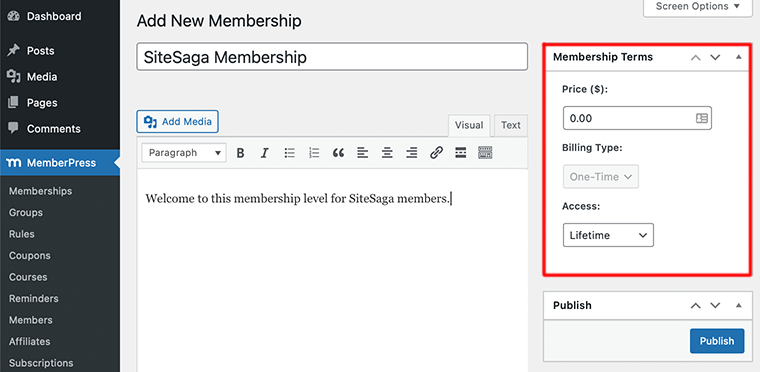Open the Access Lifetime dropdown

pos(608,235)
